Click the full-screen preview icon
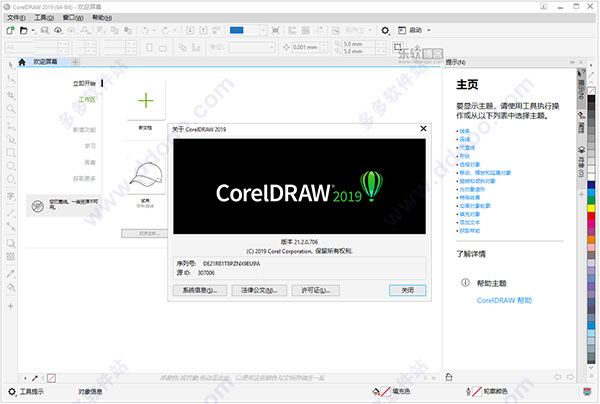The height and width of the screenshot is (404, 600). pyautogui.click(x=275, y=30)
